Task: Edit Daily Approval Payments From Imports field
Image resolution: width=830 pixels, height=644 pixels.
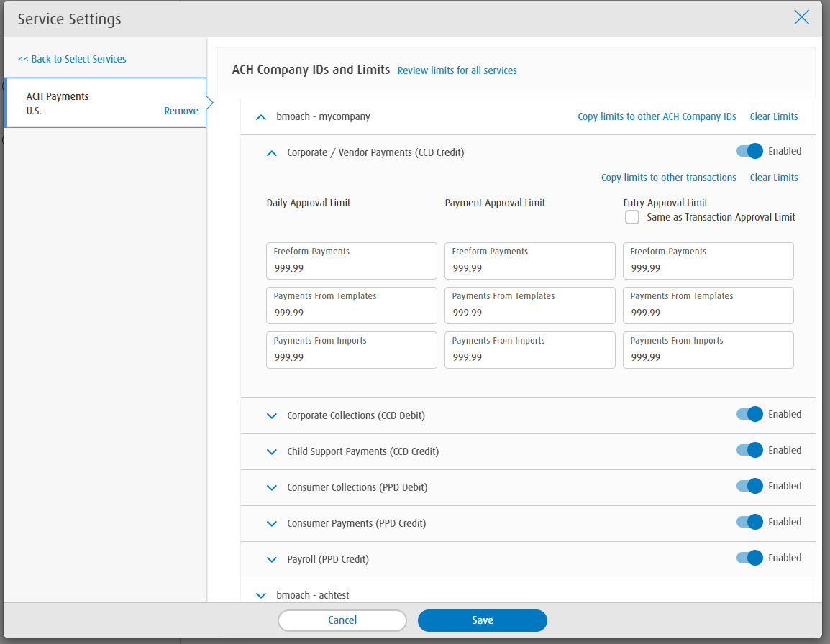Action: pos(352,350)
